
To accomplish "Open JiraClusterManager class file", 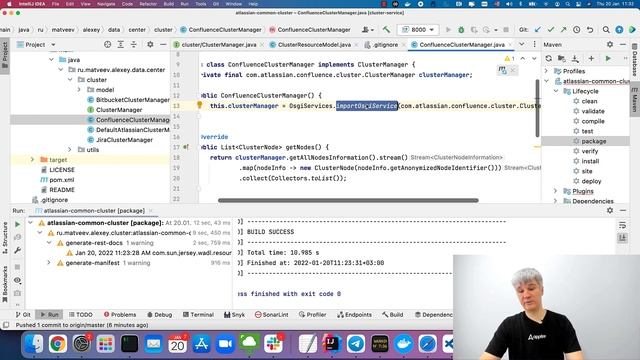I will click(124, 140).
